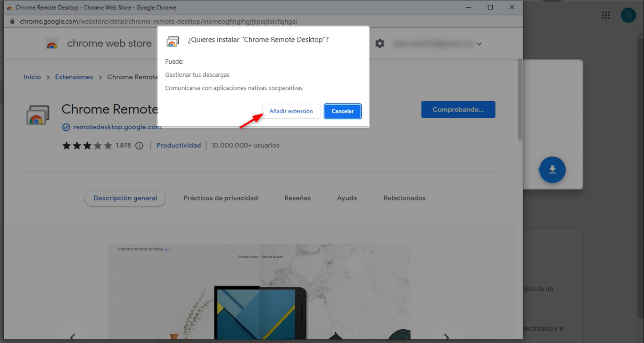
Task: Click the Chrome Web Store rainbow logo
Action: pyautogui.click(x=52, y=44)
